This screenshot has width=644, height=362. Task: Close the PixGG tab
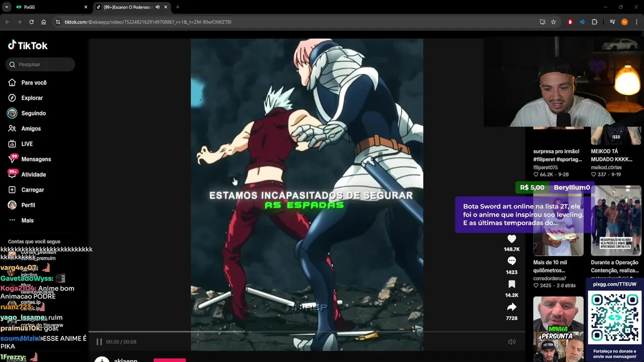86,7
